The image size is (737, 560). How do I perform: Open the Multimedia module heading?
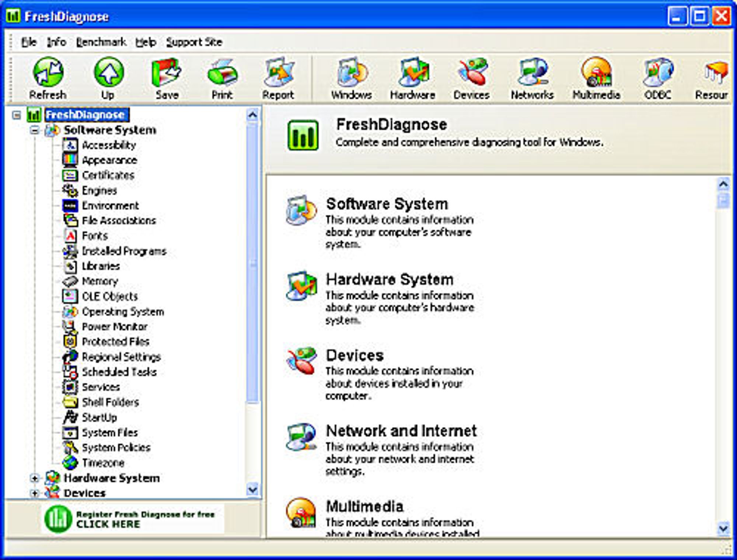point(364,506)
